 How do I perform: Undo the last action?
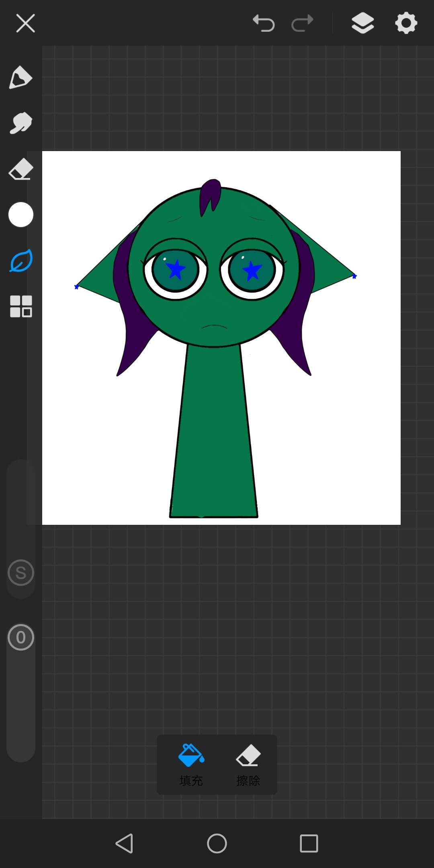264,23
